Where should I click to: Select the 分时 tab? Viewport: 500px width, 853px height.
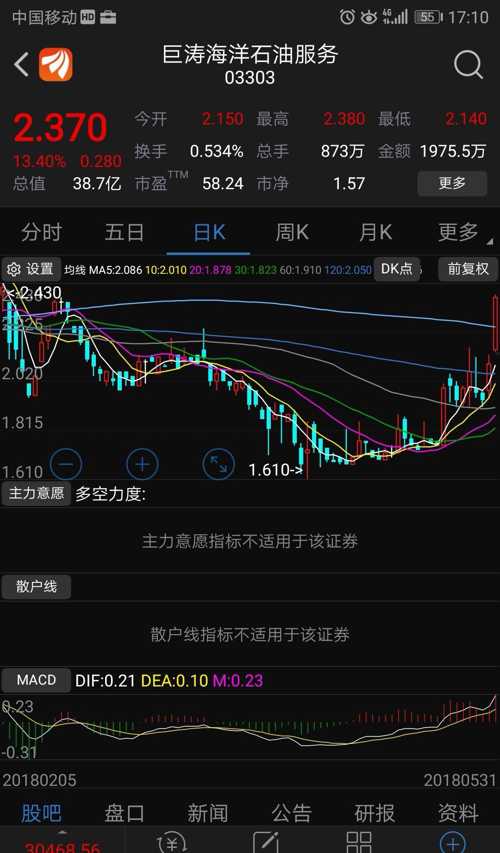(x=41, y=233)
